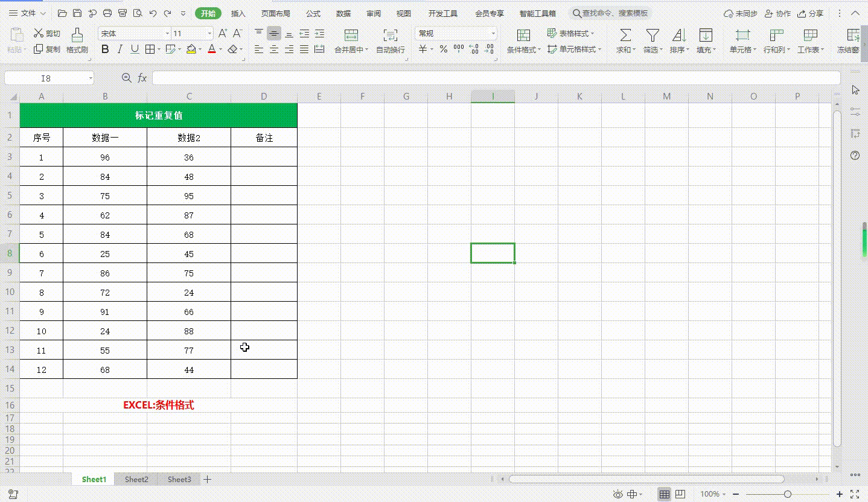The width and height of the screenshot is (868, 502).
Task: Open the font name dropdown showing 宋体
Action: point(168,34)
